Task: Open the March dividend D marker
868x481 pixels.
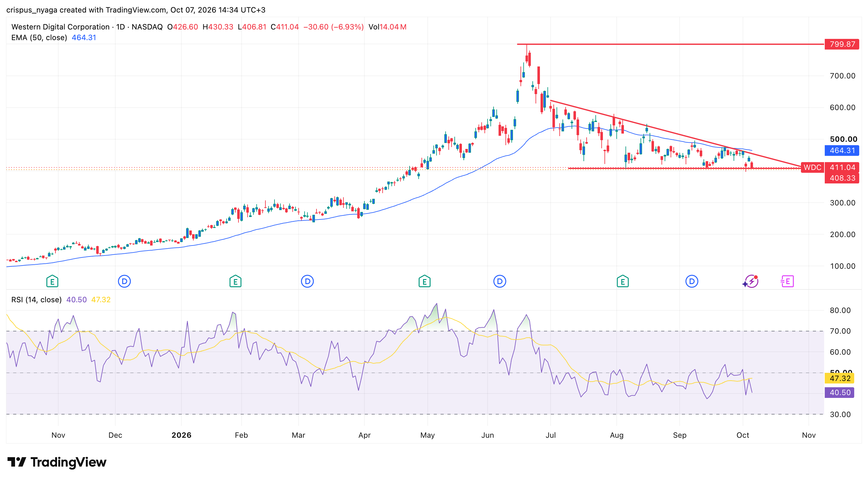Action: (307, 281)
